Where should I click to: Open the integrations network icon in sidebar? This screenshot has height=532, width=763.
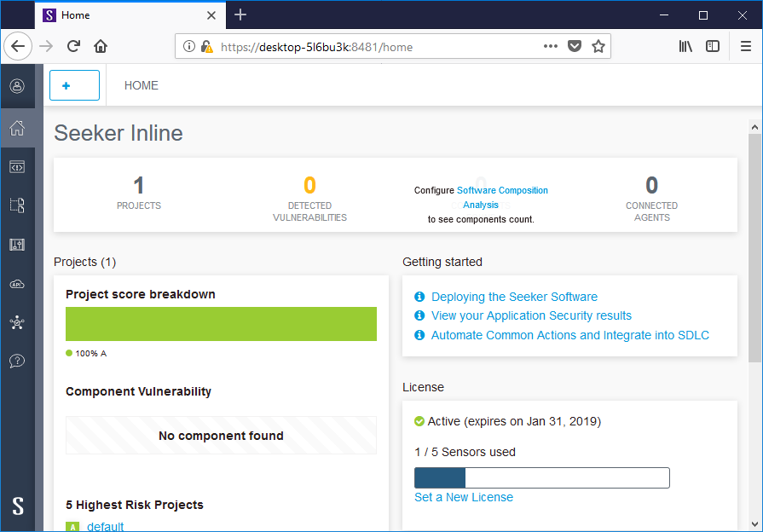click(x=17, y=322)
